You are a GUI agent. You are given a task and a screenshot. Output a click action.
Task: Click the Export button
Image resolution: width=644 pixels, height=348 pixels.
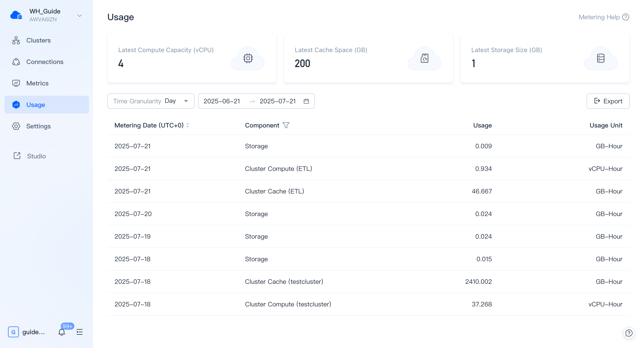608,101
